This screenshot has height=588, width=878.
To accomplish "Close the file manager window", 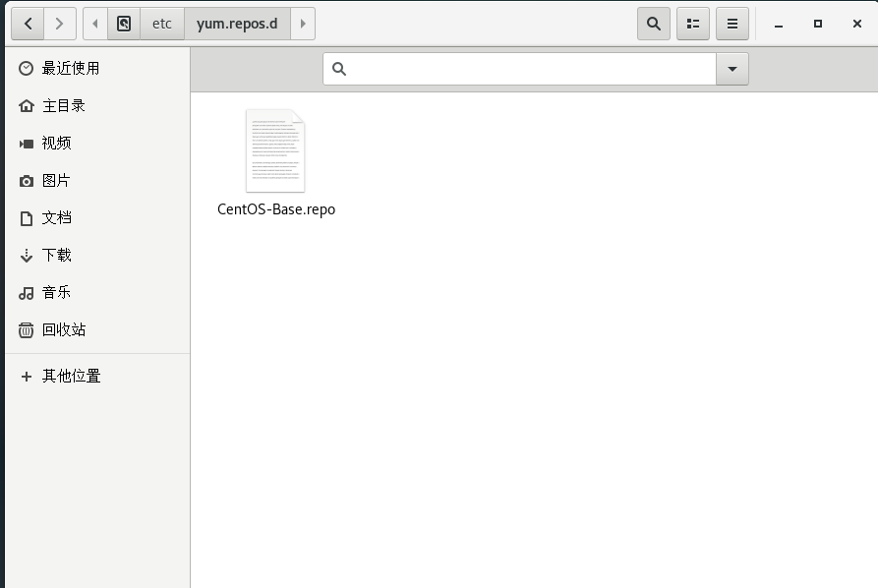I will tap(856, 24).
